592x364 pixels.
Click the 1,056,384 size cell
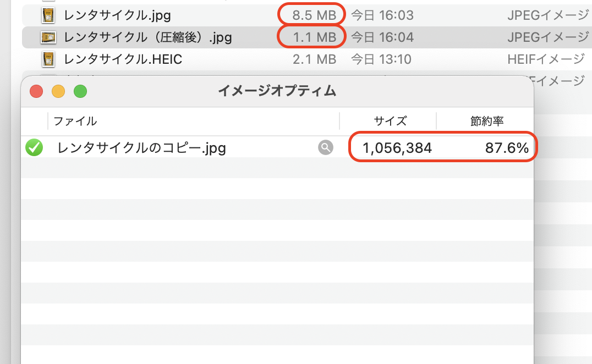pyautogui.click(x=397, y=148)
